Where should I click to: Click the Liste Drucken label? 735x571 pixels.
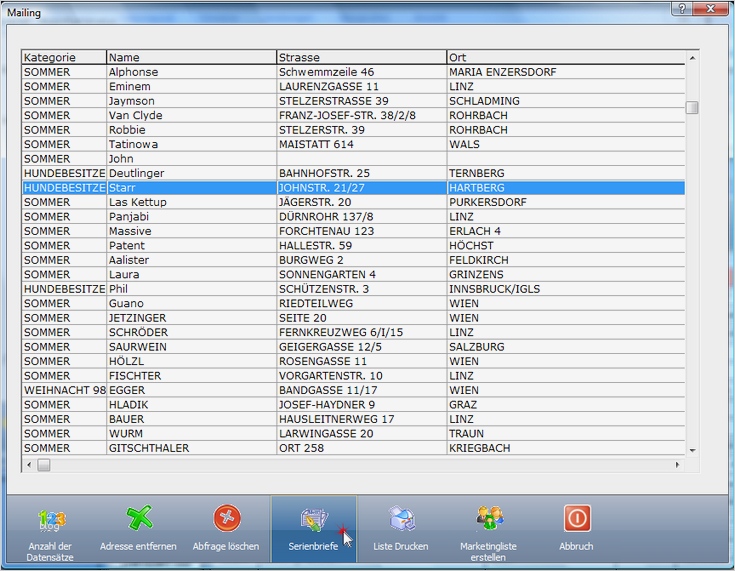click(x=401, y=546)
